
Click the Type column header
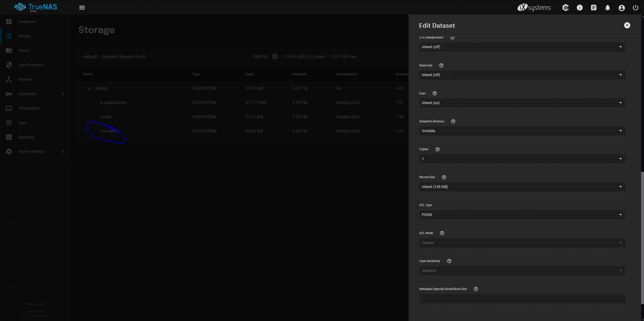(196, 74)
